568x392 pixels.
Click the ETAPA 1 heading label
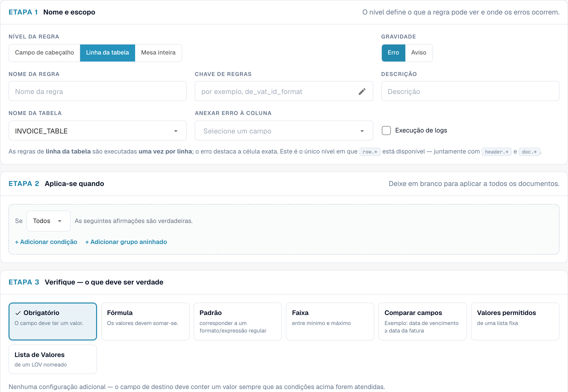(x=23, y=12)
